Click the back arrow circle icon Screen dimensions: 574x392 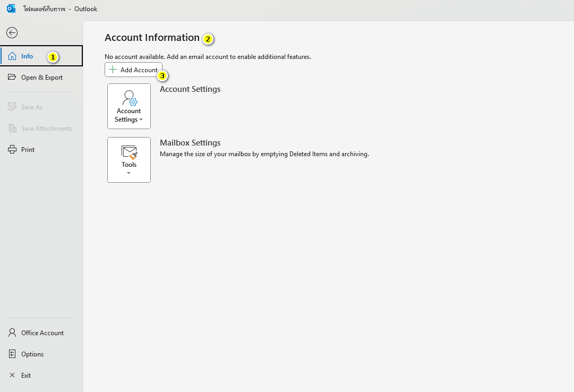pos(12,33)
